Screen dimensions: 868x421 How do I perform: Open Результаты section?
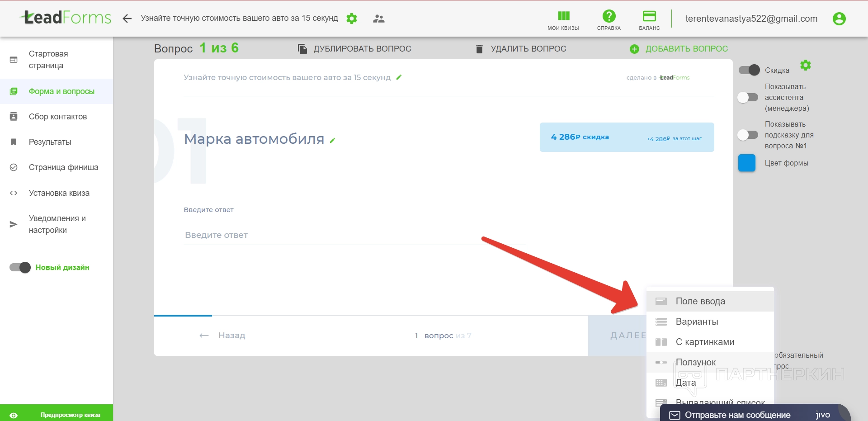coord(57,142)
